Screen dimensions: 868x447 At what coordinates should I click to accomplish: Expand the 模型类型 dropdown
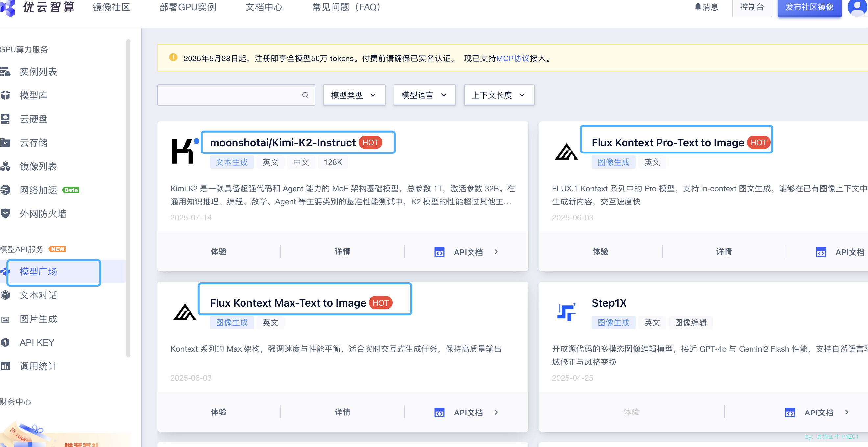(354, 95)
